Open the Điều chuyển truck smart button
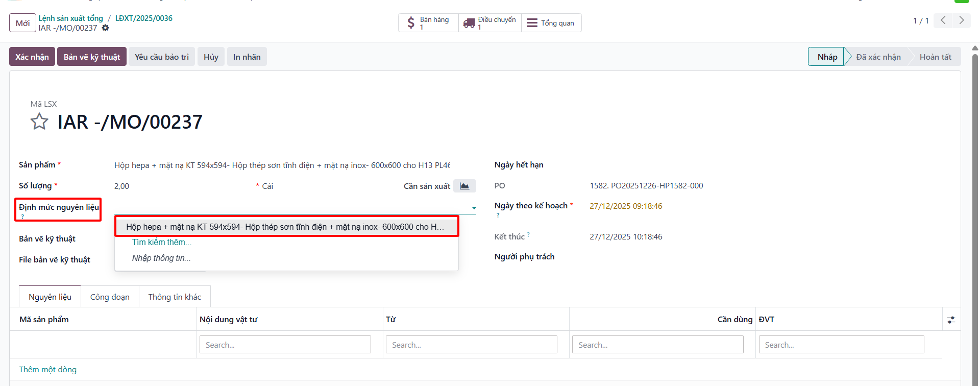 (490, 23)
